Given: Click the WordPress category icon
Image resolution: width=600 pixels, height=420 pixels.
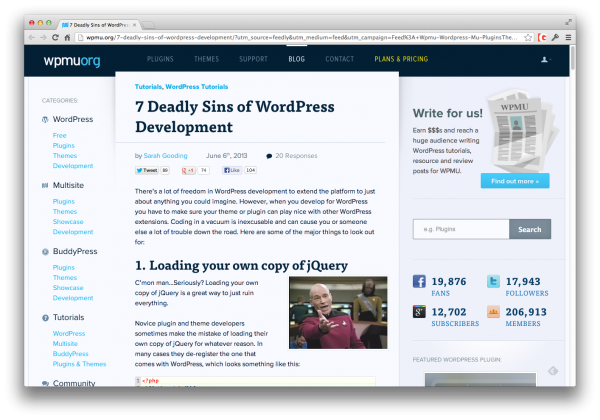Looking at the screenshot, I should [45, 120].
